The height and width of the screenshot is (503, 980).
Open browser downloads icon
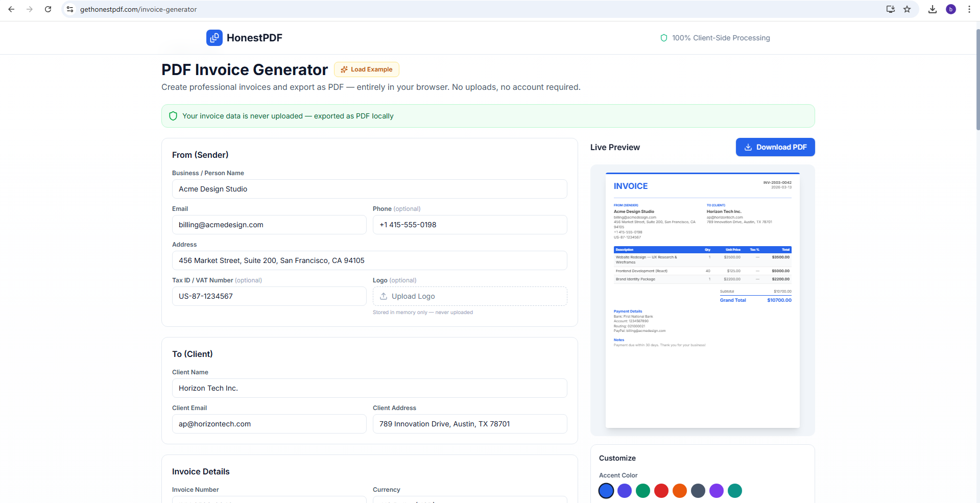[933, 9]
